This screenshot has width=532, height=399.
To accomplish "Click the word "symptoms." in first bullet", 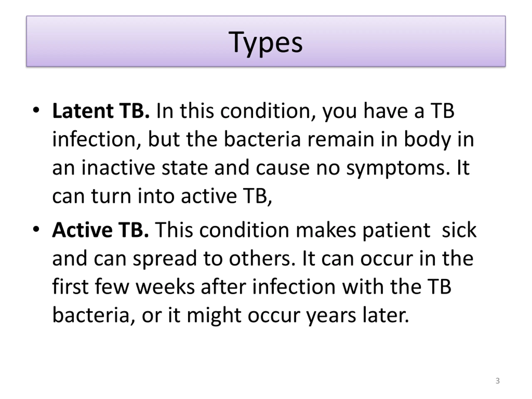I will tap(398, 168).
